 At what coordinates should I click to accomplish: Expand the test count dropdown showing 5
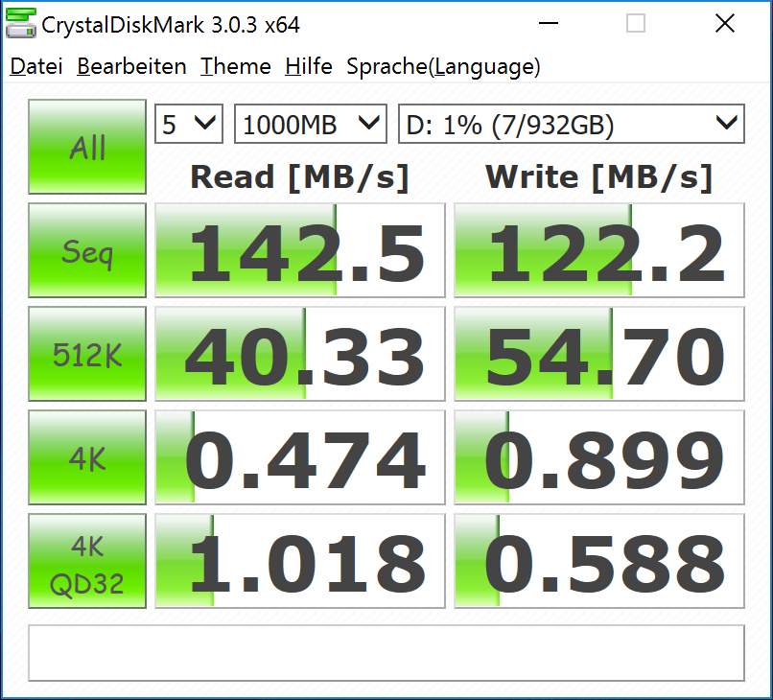pyautogui.click(x=189, y=124)
